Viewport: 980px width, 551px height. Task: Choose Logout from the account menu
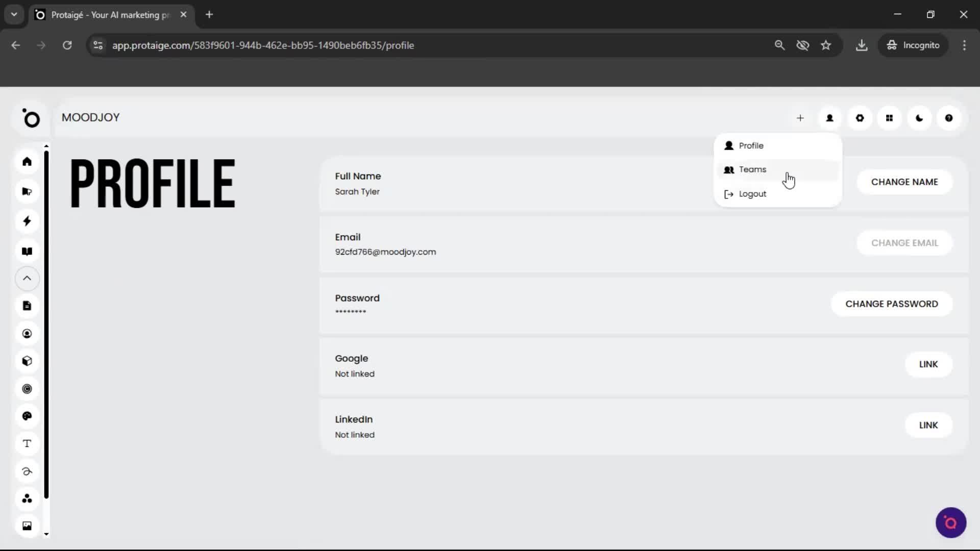[x=752, y=194]
